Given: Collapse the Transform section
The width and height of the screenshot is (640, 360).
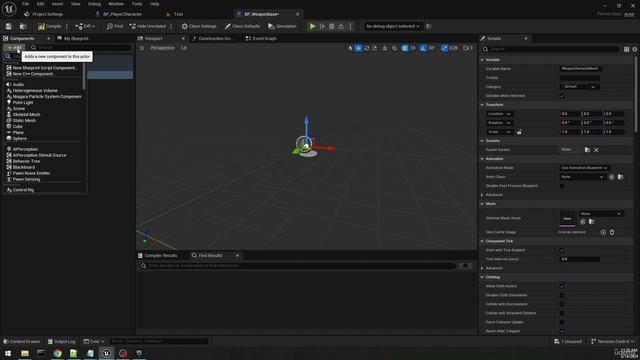Looking at the screenshot, I should point(482,105).
